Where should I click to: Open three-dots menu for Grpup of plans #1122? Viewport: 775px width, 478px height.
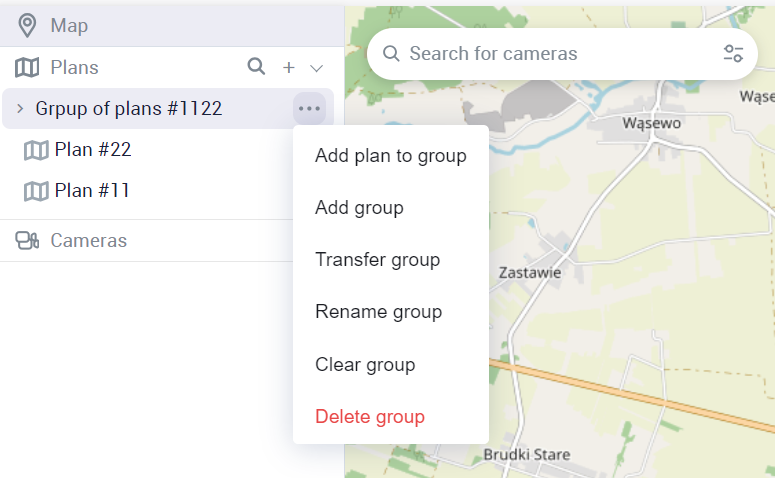click(x=309, y=108)
